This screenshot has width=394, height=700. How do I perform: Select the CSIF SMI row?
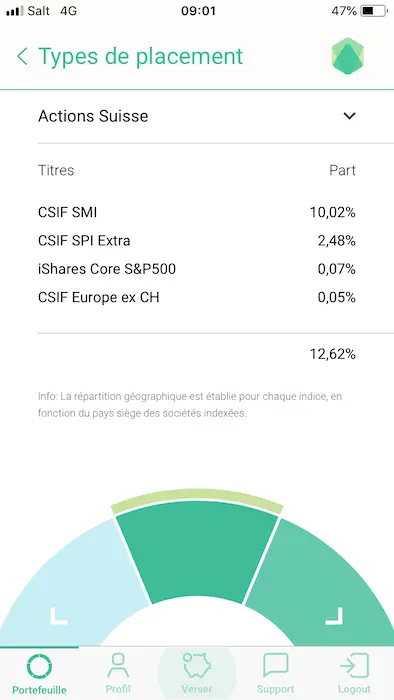(197, 212)
